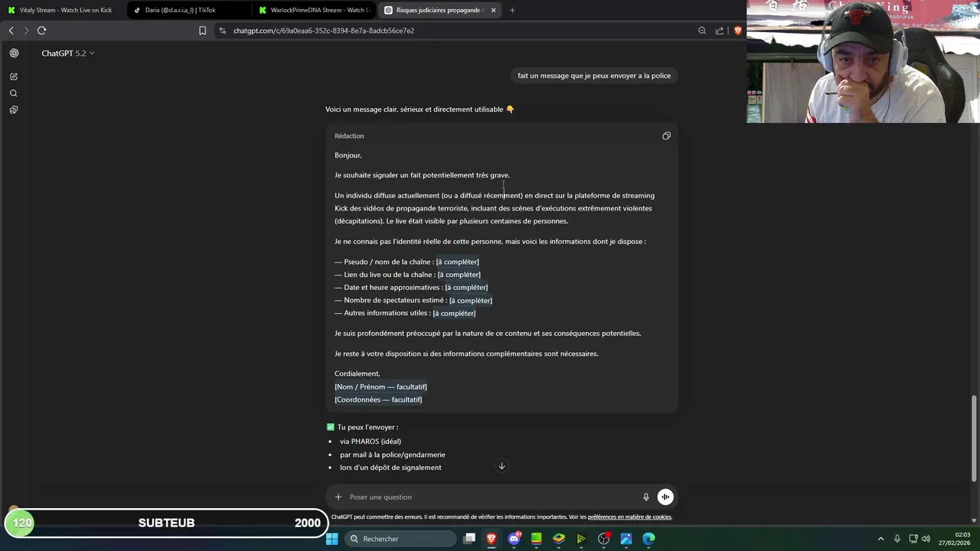Viewport: 980px width, 551px height.
Task: Bookmark this page icon
Action: pos(202,31)
